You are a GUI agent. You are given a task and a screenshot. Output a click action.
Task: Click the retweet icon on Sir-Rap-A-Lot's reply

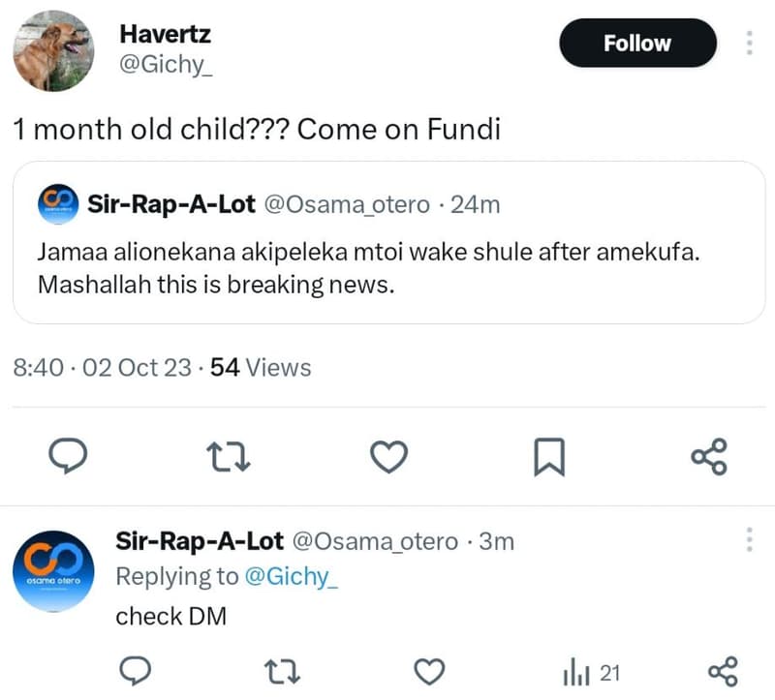click(x=281, y=671)
